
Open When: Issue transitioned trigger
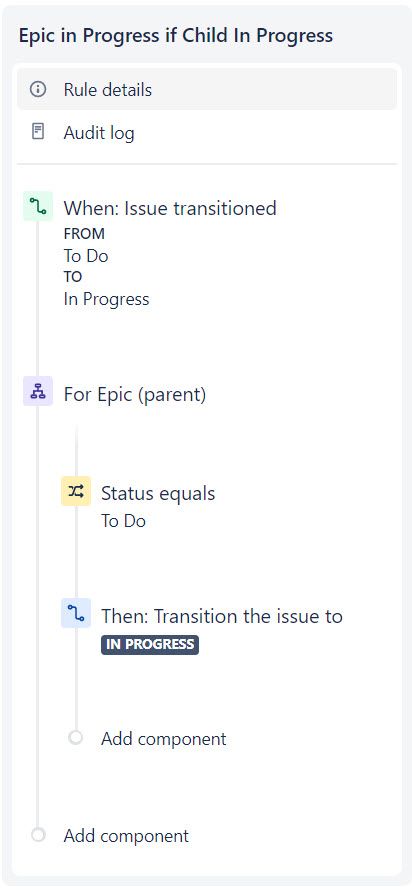click(x=170, y=208)
